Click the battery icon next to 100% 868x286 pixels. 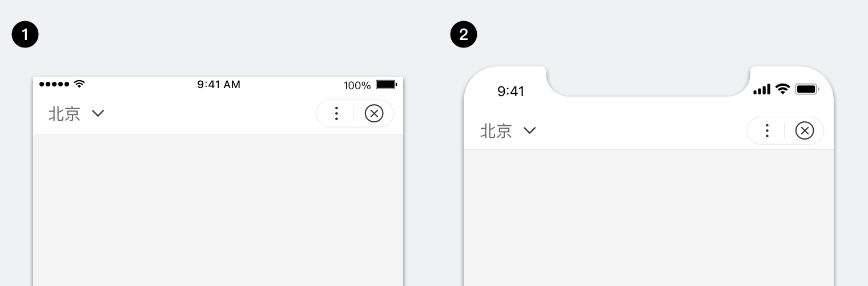pyautogui.click(x=386, y=85)
